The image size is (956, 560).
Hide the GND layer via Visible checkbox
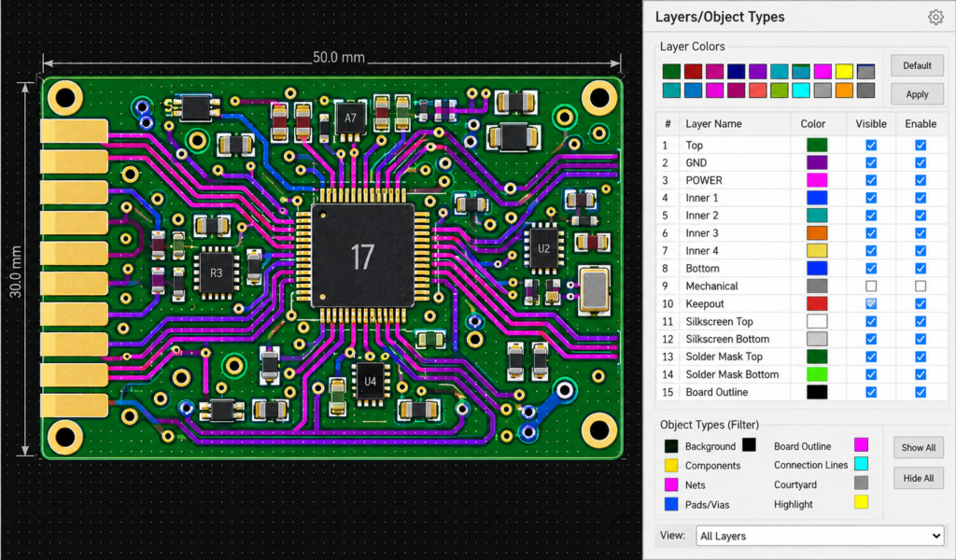(871, 162)
